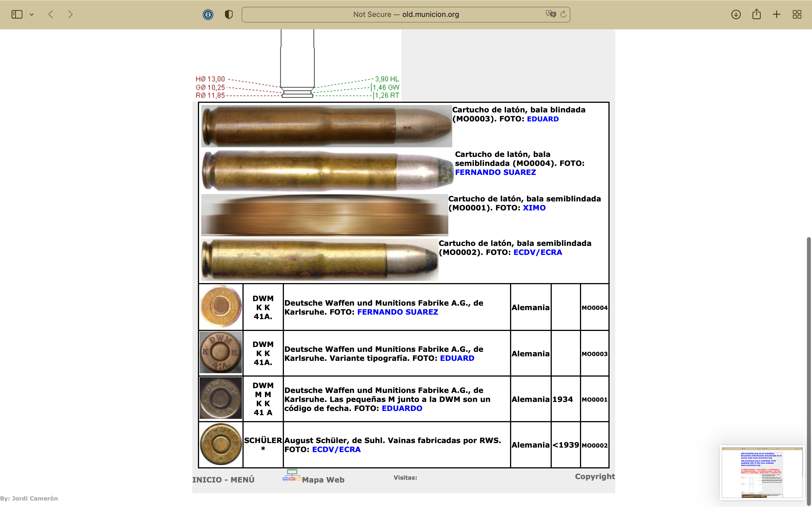Show the downloads list

coord(736,14)
